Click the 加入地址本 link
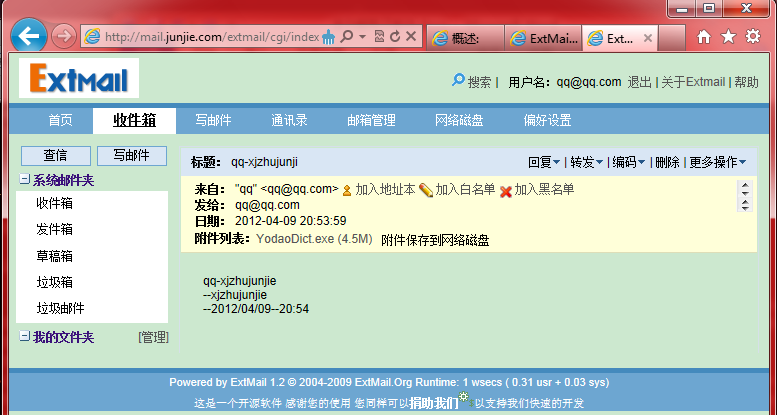This screenshot has height=415, width=777. click(x=385, y=189)
